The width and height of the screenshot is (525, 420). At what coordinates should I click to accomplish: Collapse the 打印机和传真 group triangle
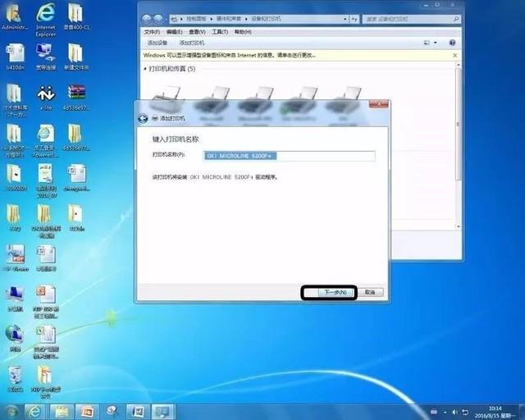(145, 69)
